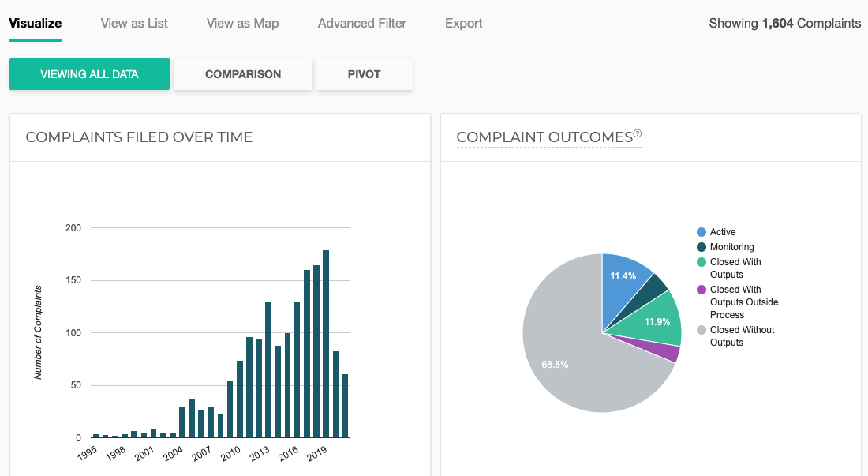
Task: Click the Monitoring legend label
Action: (x=731, y=247)
